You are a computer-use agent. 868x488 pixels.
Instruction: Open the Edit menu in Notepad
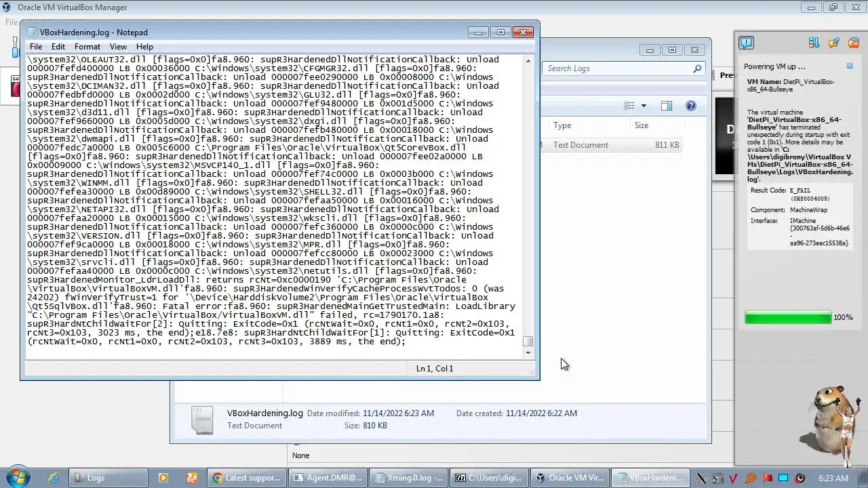(x=58, y=47)
